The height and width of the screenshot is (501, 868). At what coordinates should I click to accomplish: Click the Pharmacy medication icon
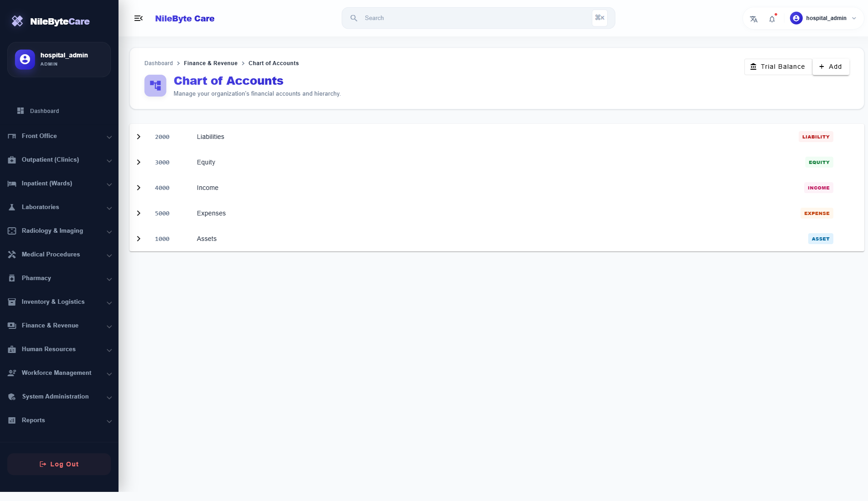pos(12,278)
